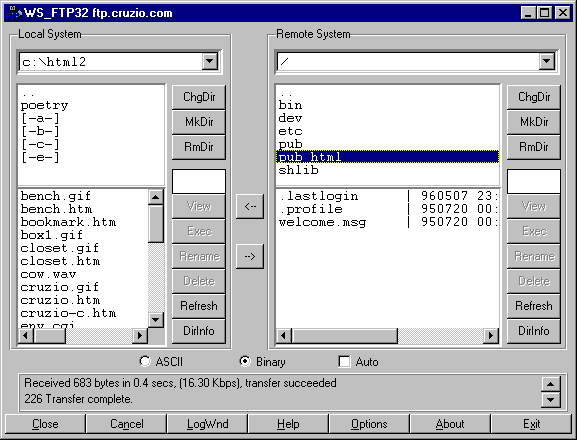Click the bottom Close button

(45, 424)
